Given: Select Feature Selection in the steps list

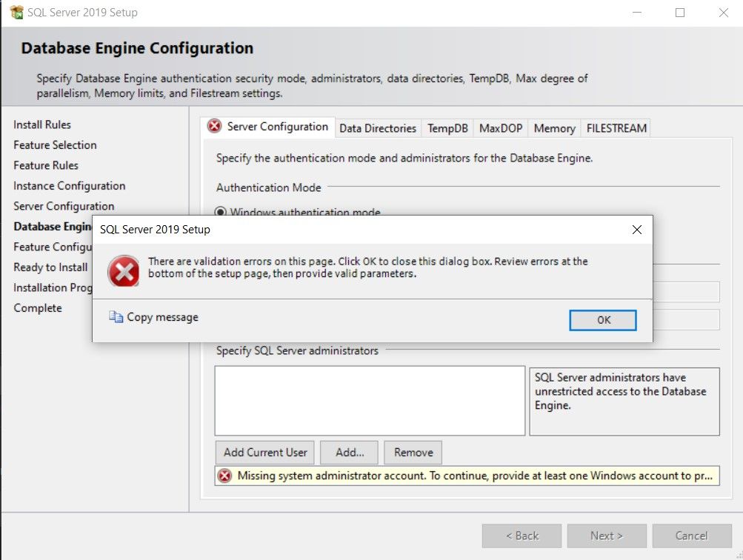Looking at the screenshot, I should click(x=55, y=145).
